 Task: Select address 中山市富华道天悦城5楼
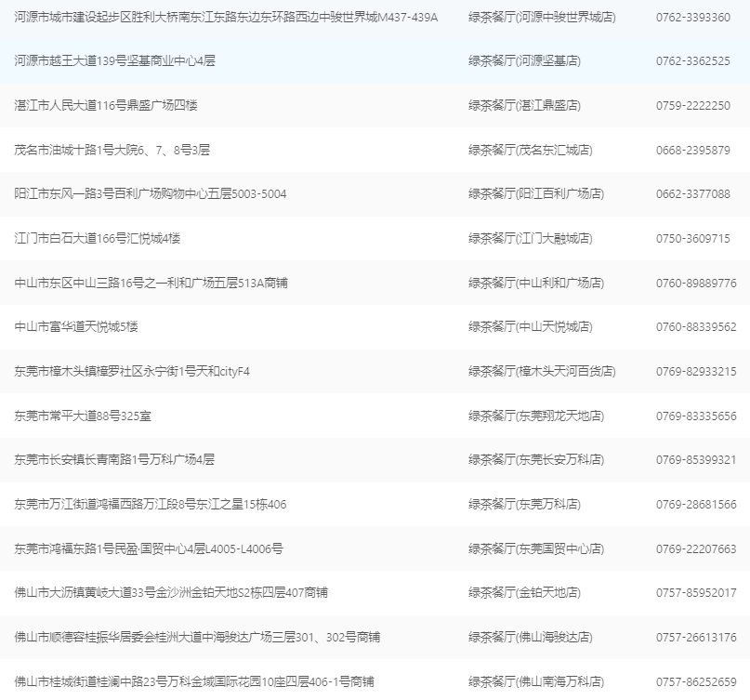click(76, 327)
